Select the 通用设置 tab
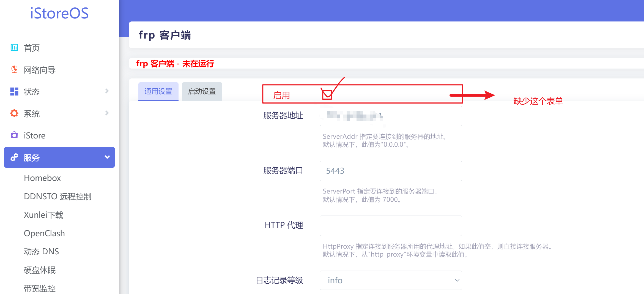Image resolution: width=644 pixels, height=294 pixels. tap(158, 91)
